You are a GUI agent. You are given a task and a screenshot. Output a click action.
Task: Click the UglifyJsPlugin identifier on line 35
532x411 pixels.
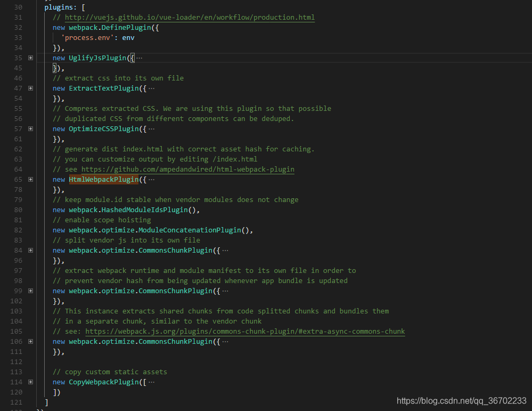[97, 58]
